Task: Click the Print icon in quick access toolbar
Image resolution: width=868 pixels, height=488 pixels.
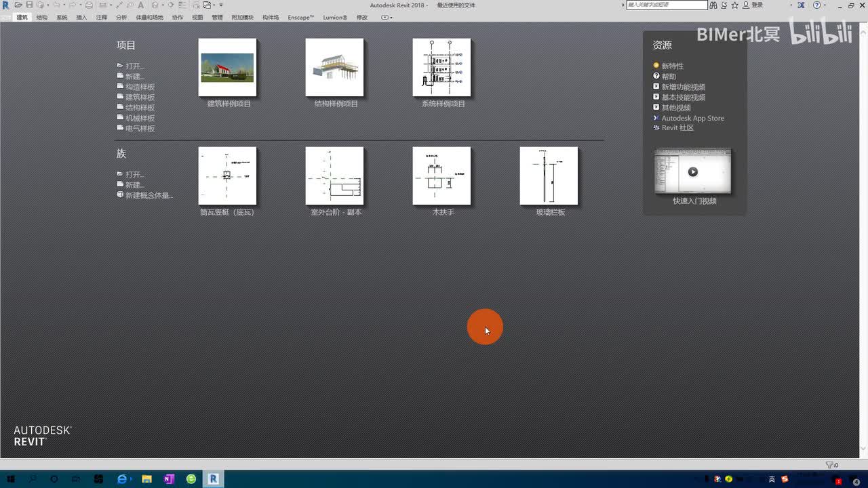Action: click(89, 5)
